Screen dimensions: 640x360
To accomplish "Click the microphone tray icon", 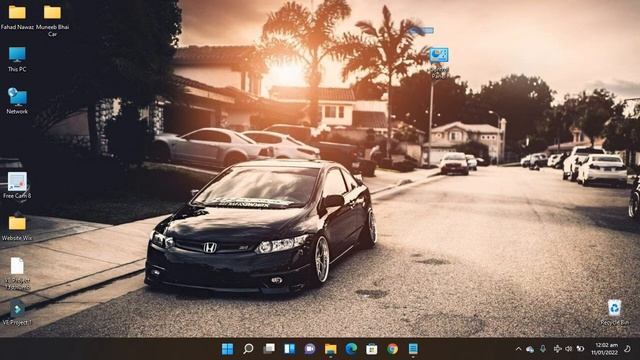I will click(543, 349).
